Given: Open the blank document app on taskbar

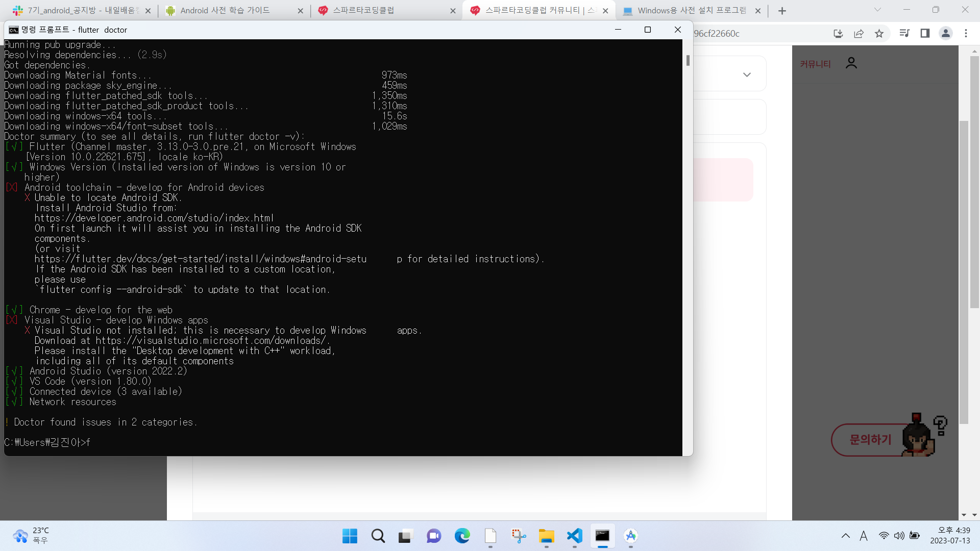Looking at the screenshot, I should tap(491, 536).
